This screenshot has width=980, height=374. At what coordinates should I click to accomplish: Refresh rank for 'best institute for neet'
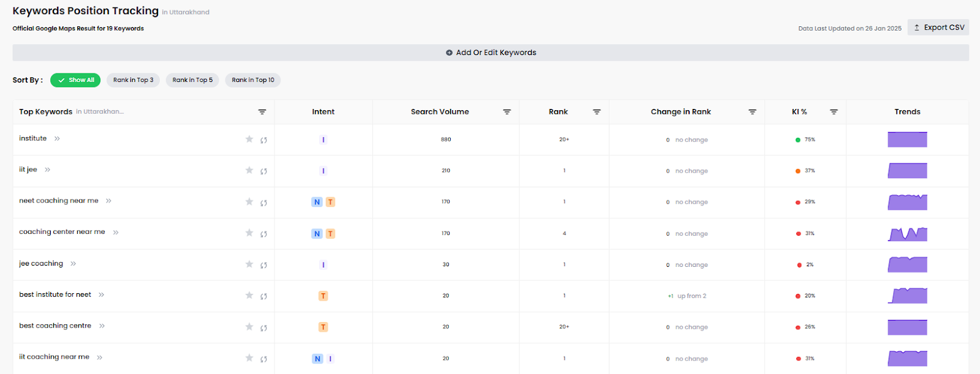(264, 296)
